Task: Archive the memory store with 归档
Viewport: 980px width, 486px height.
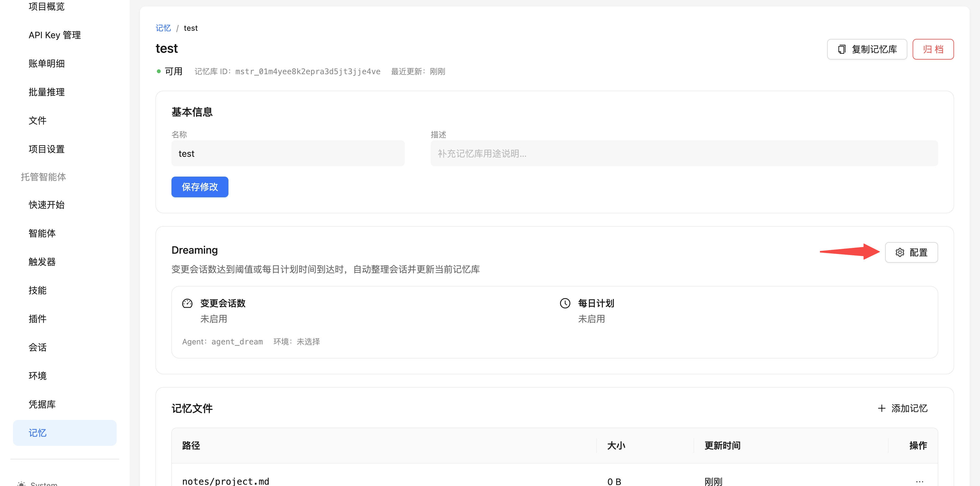Action: [x=933, y=50]
